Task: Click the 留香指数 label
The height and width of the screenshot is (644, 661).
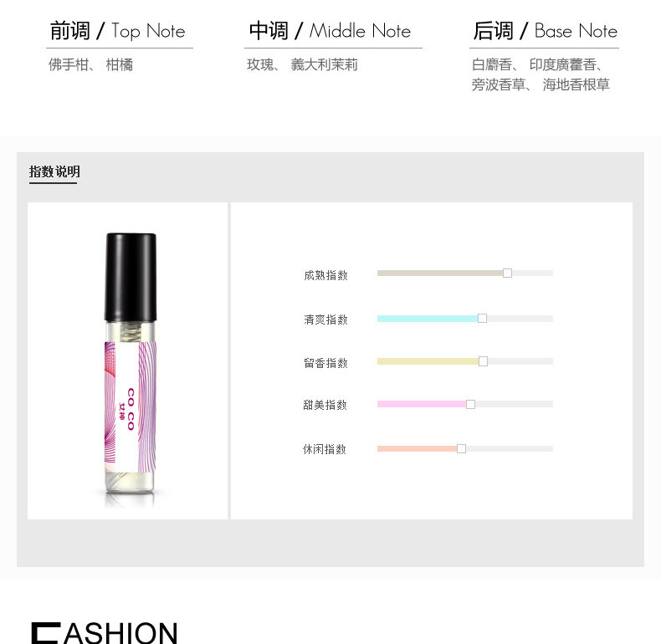Action: tap(325, 363)
